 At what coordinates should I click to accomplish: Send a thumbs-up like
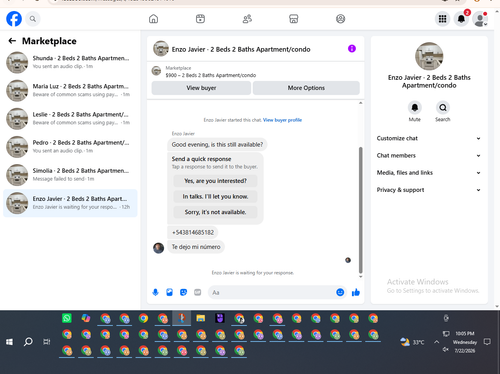pyautogui.click(x=356, y=292)
